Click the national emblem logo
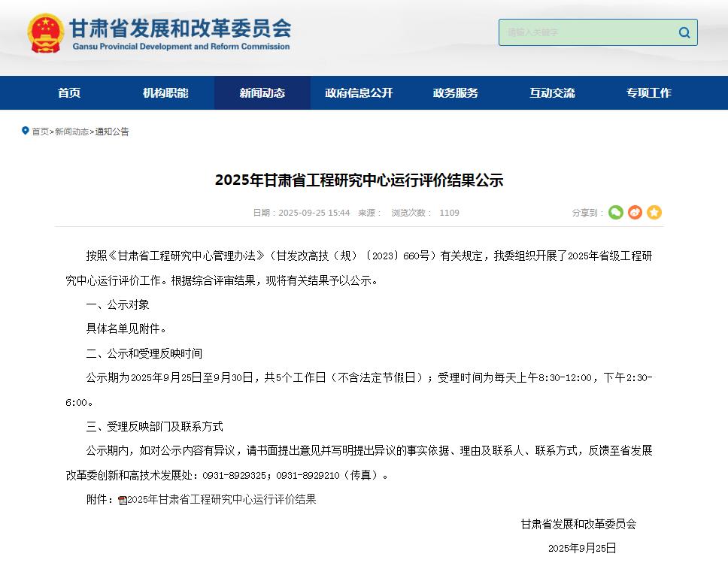Viewport: 728px width, 563px height. coord(44,32)
